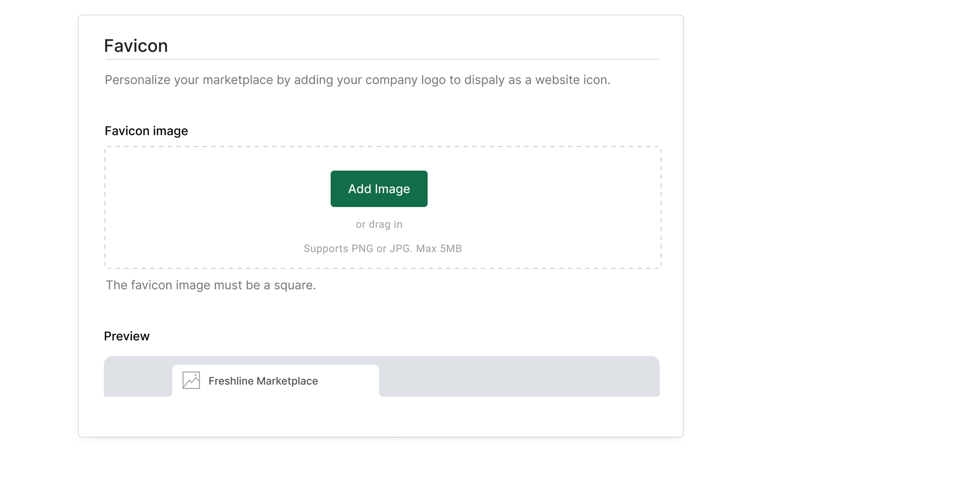Click the 'or drag in' hint text
The image size is (980, 480).
point(379,225)
